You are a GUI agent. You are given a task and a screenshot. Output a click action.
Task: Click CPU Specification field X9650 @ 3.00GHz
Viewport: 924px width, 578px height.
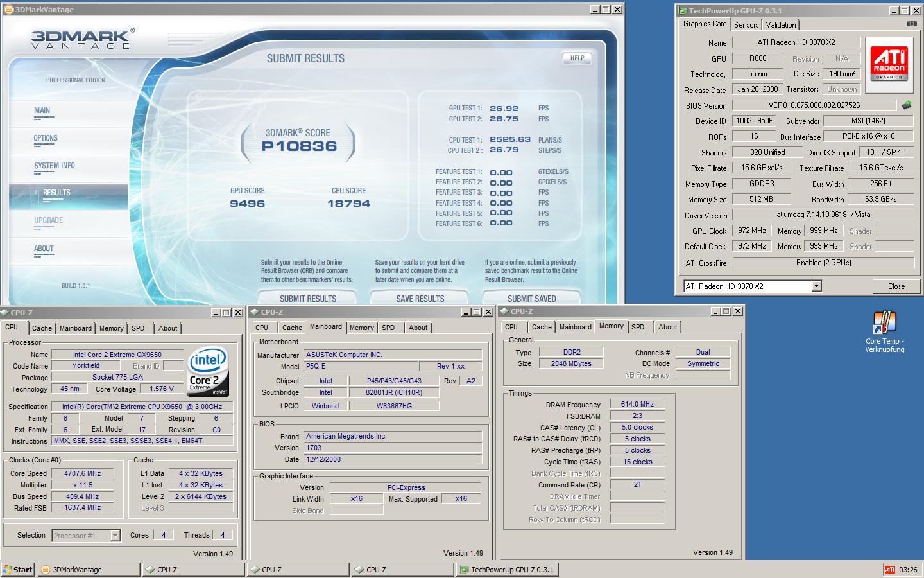142,407
